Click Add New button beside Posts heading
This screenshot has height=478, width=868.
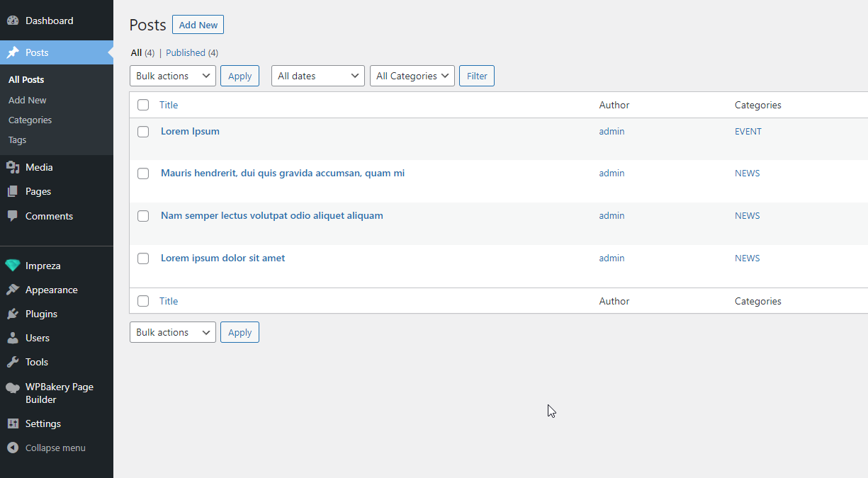click(x=198, y=25)
